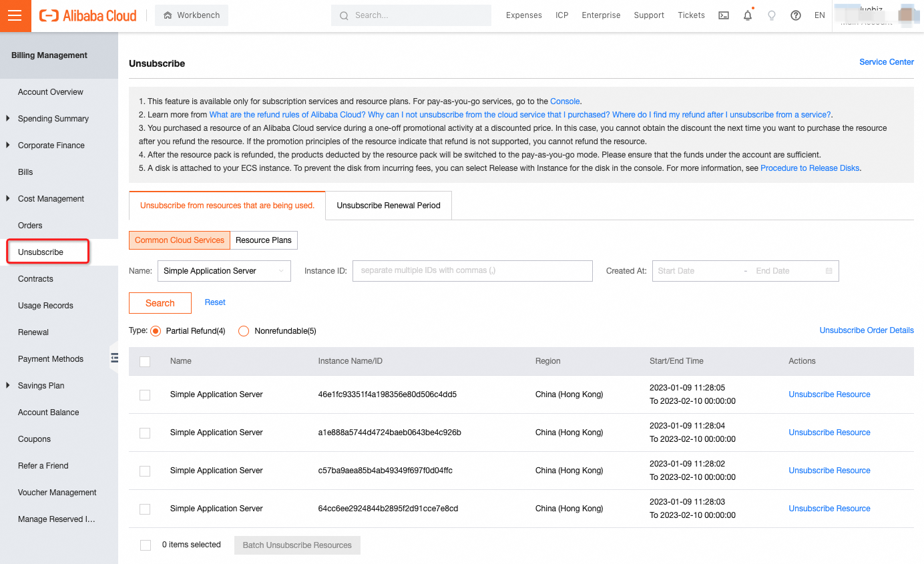The height and width of the screenshot is (564, 924).
Task: Click Unsubscribe Resource for instance 64cc6ee2924844b2895f2d91cce7e8cd
Action: pos(829,509)
